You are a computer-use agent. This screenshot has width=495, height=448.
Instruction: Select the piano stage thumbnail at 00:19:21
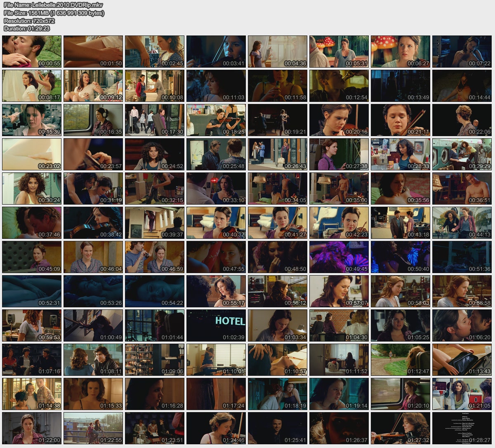278,120
